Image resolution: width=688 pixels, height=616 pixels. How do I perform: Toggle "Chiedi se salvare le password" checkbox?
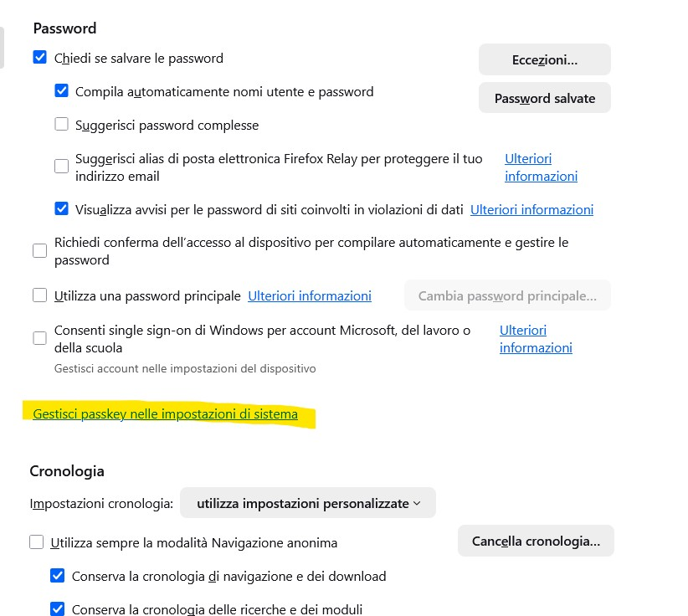pyautogui.click(x=40, y=59)
